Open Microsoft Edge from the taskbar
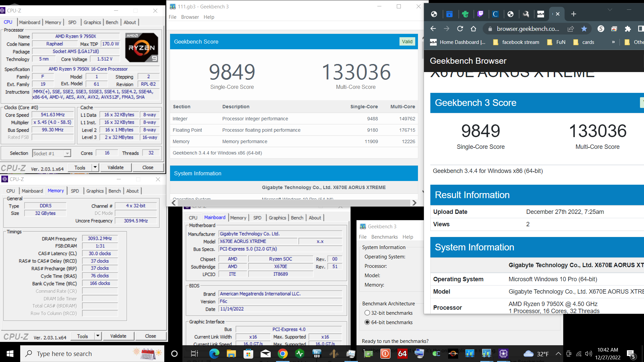Viewport: 644px width, 362px height. pyautogui.click(x=214, y=354)
